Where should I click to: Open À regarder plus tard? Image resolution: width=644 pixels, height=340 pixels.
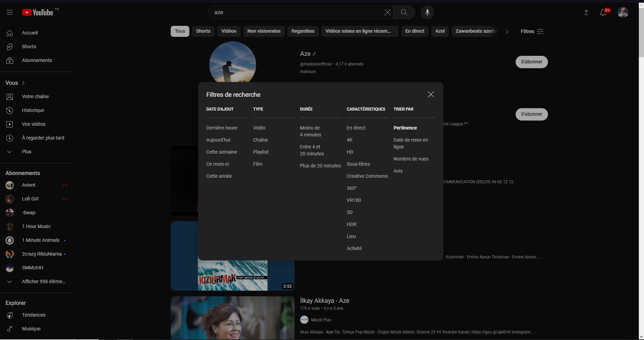[38, 138]
